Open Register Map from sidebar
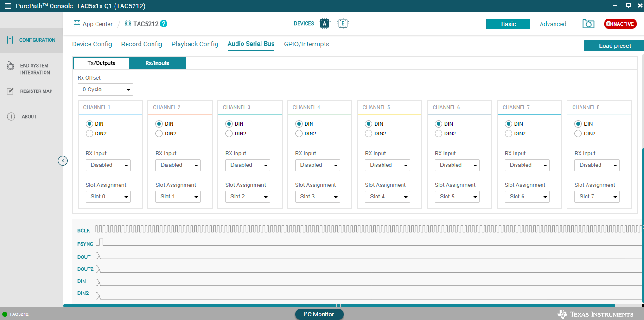 31,91
